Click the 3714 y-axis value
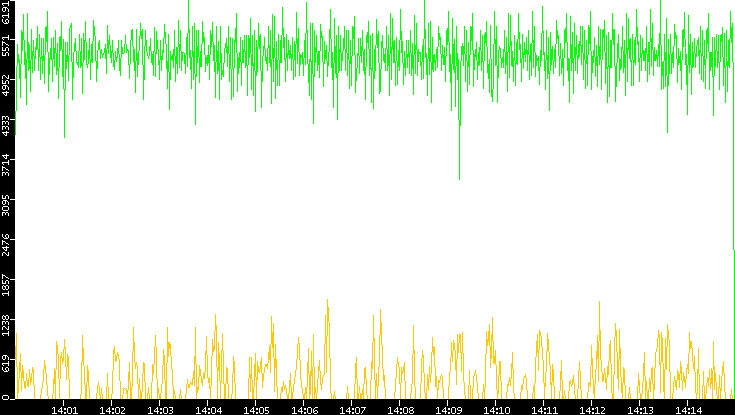The height and width of the screenshot is (415, 735). point(6,165)
